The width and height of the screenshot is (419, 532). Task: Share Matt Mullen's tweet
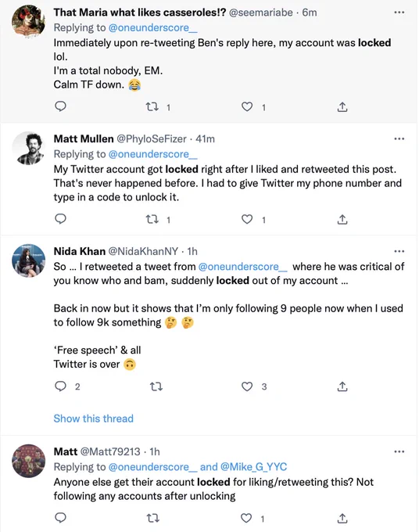pos(342,220)
